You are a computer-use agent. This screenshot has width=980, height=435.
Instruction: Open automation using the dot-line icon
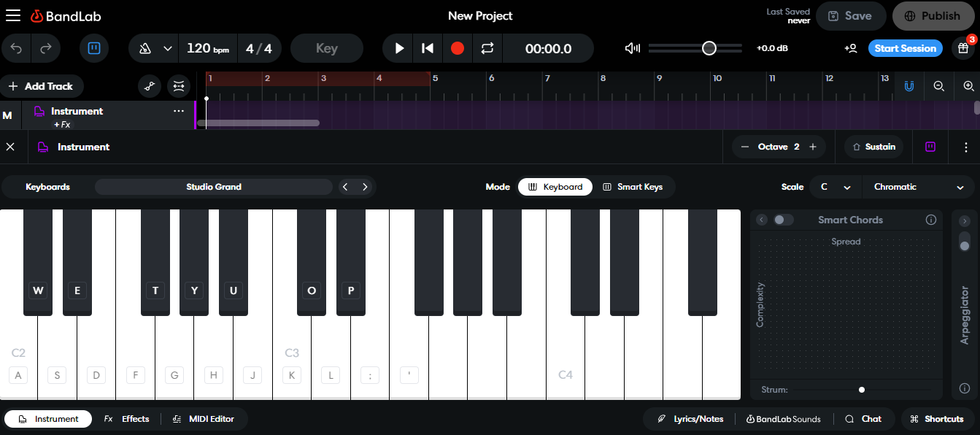tap(149, 86)
